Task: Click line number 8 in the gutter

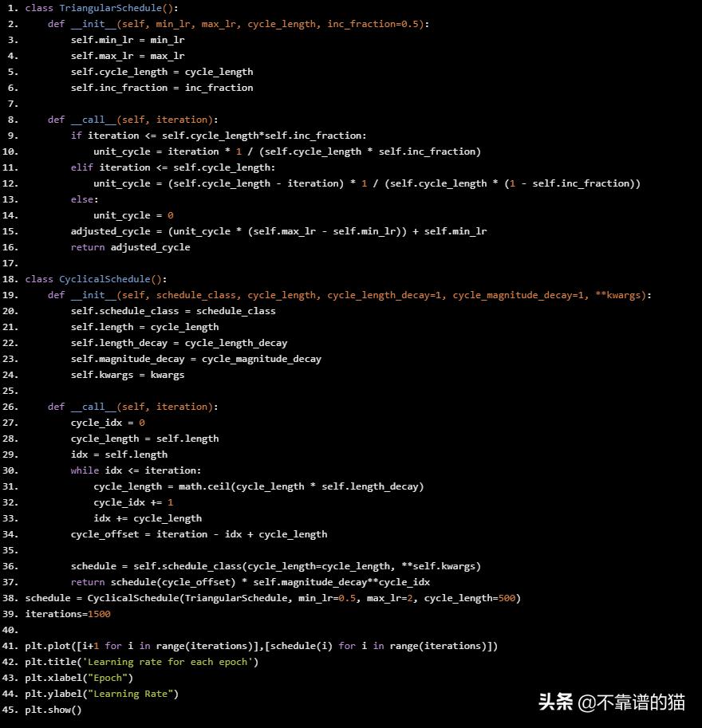Action: tap(11, 120)
